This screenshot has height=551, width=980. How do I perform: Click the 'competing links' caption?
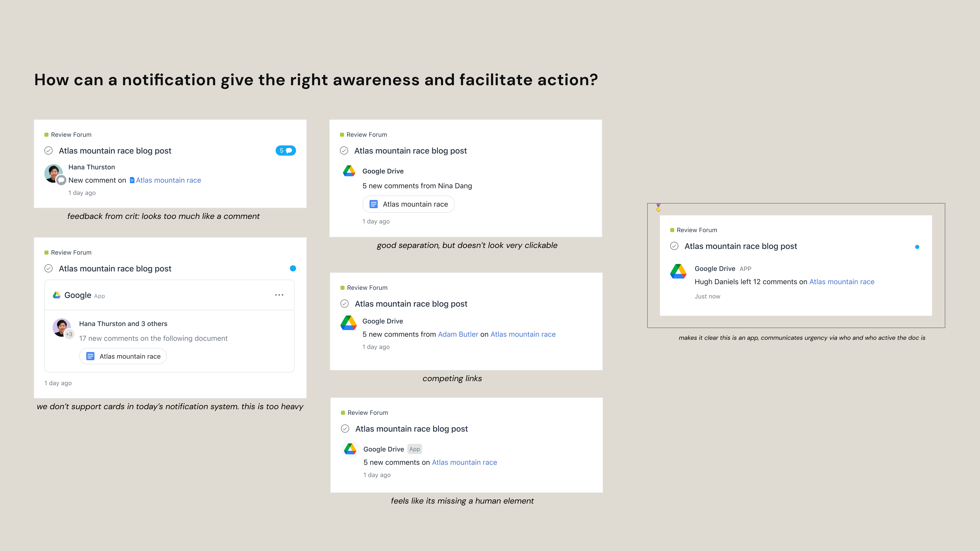pyautogui.click(x=452, y=378)
